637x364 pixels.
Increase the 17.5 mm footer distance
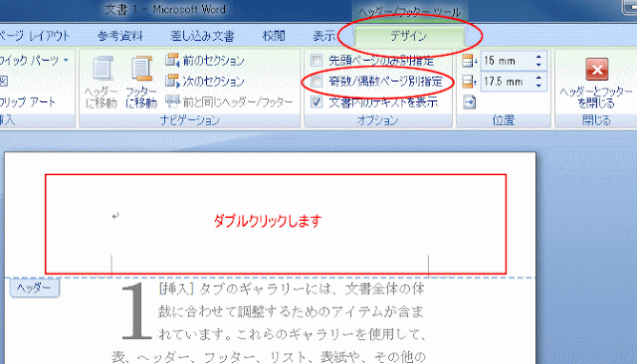pos(538,78)
